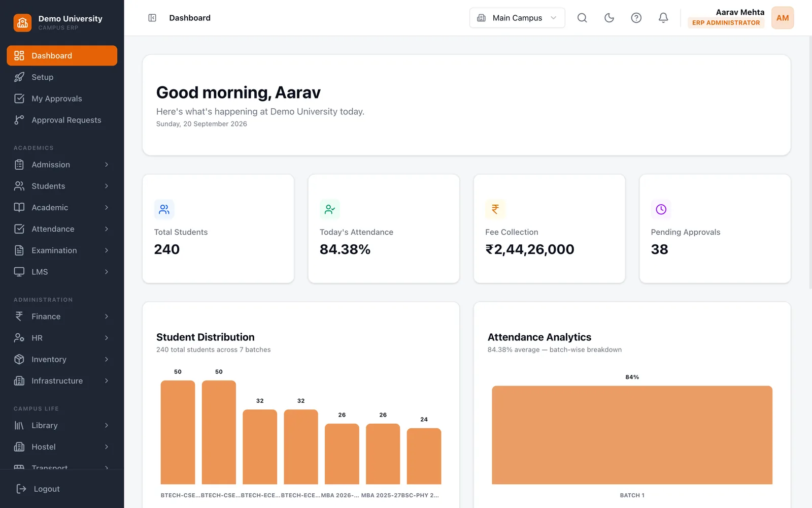This screenshot has width=812, height=508.
Task: Expand the Admission chevron
Action: (x=107, y=165)
